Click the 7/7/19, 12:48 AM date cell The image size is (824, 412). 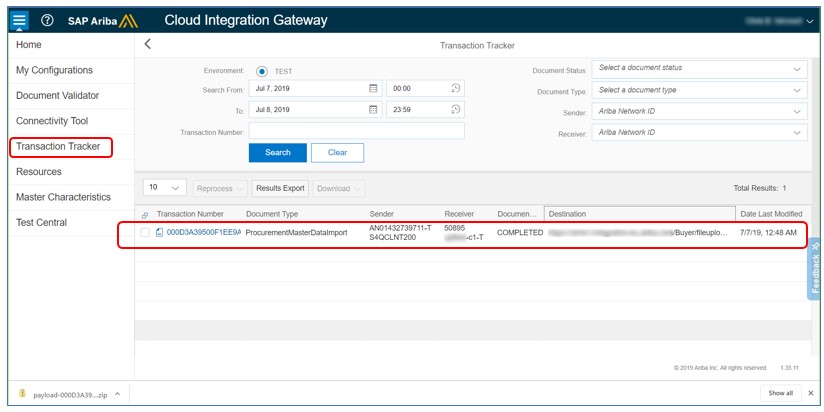[x=767, y=232]
